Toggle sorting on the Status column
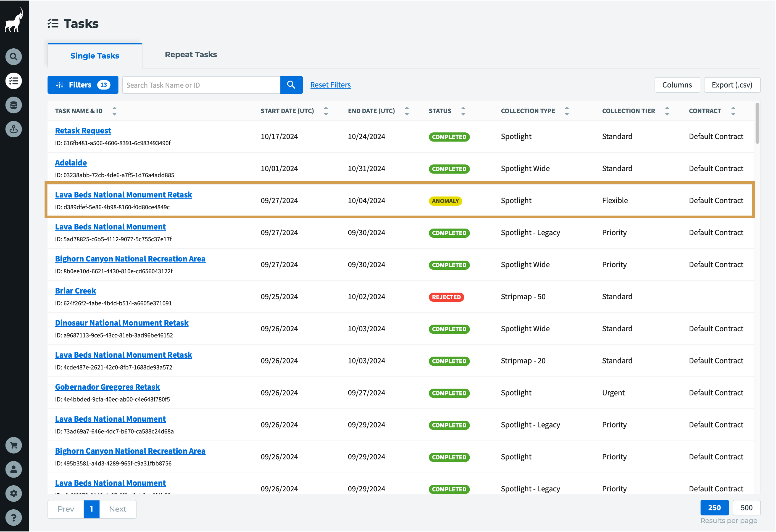The image size is (776, 532). (463, 111)
